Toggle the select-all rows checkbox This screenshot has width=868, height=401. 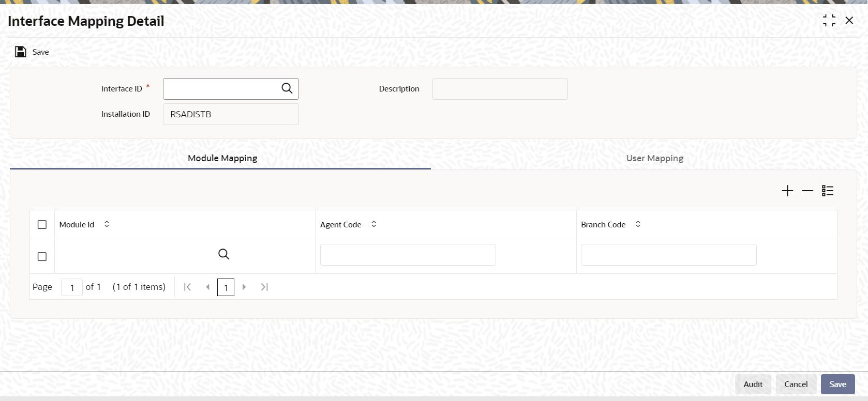42,224
